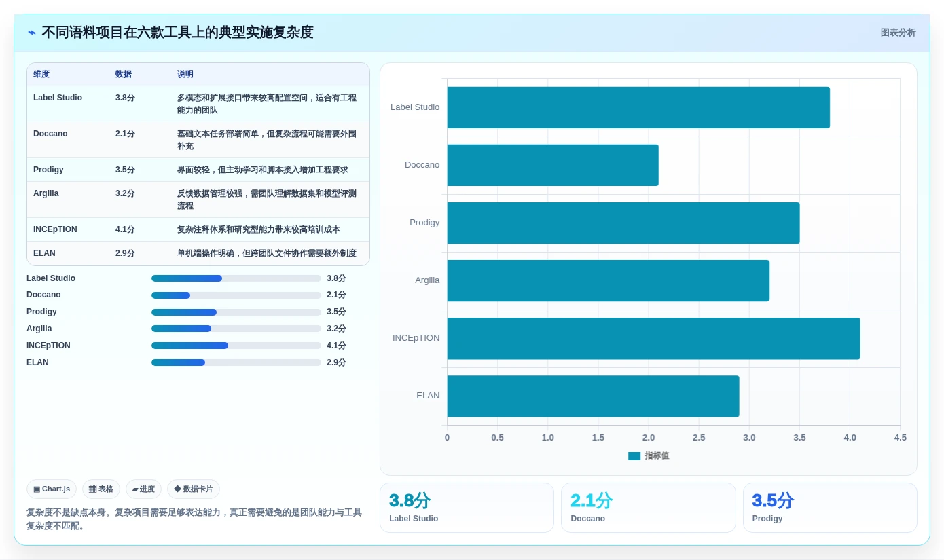Click the INCEpTION chart bar
The height and width of the screenshot is (560, 944).
653,338
